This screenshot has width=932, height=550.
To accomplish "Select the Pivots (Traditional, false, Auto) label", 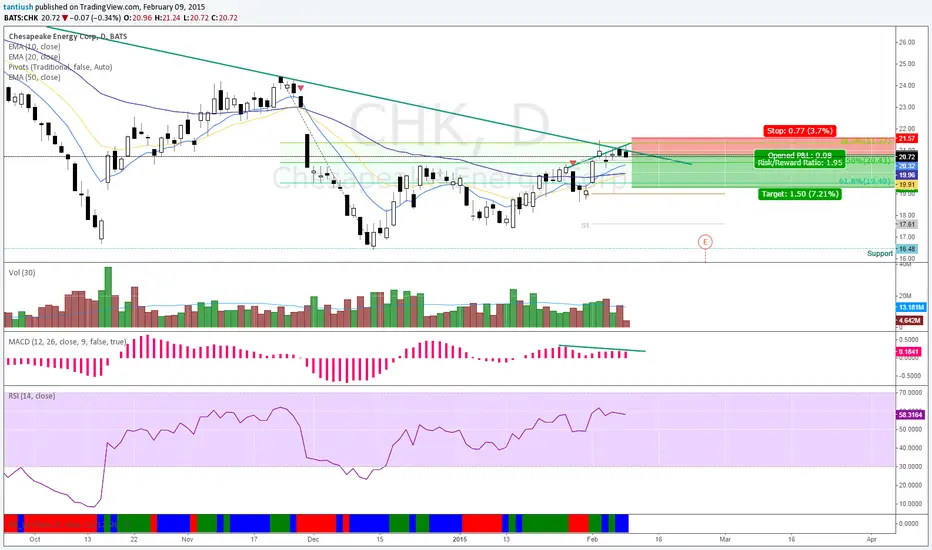I will [x=60, y=67].
